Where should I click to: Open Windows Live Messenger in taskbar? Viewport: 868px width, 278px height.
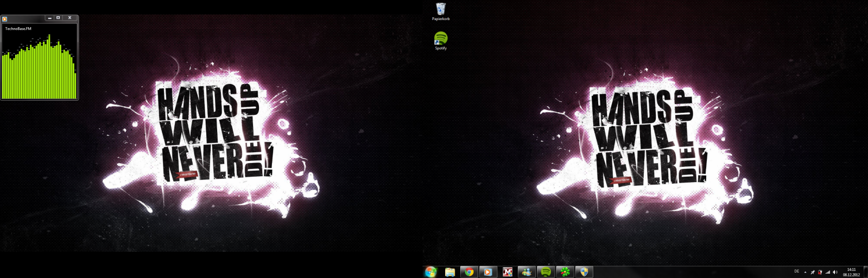pos(527,272)
